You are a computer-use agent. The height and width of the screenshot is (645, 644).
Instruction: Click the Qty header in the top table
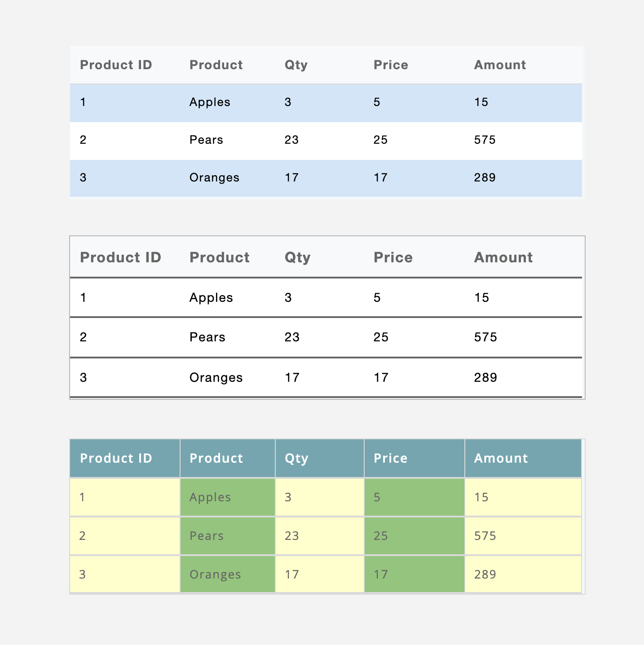click(x=296, y=65)
